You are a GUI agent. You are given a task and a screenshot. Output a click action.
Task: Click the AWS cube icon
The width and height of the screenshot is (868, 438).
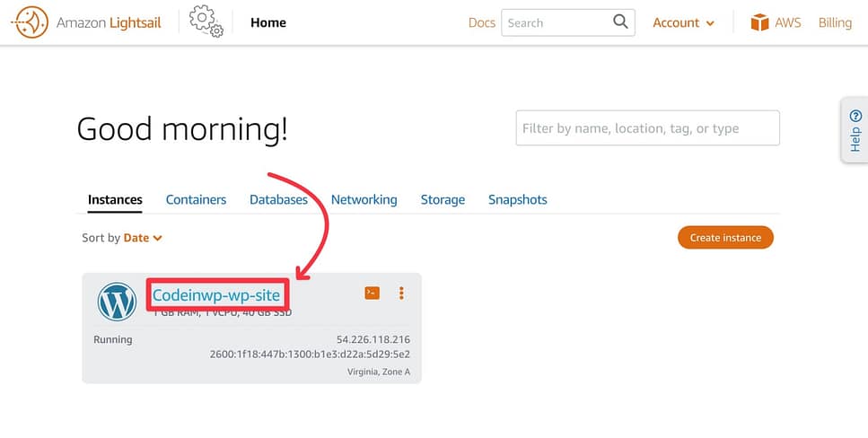click(x=760, y=22)
